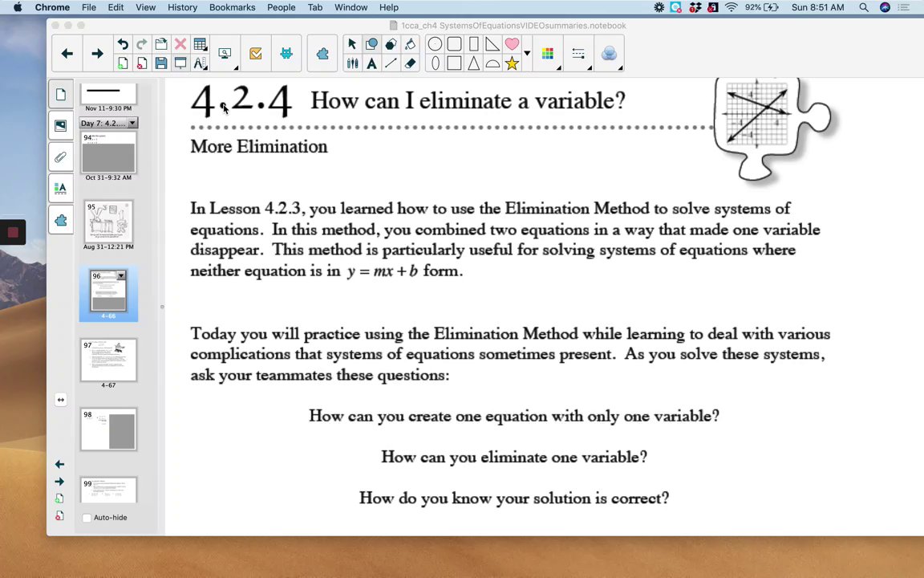The width and height of the screenshot is (924, 578).
Task: Select page 95 thumbnail
Action: (108, 222)
